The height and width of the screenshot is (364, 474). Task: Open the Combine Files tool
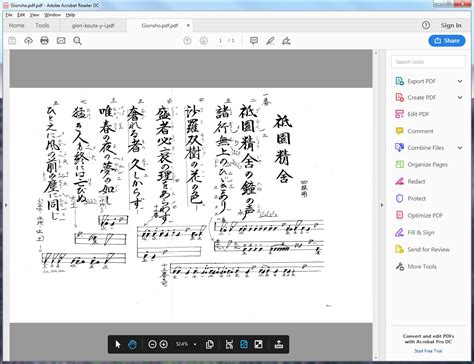pos(419,148)
